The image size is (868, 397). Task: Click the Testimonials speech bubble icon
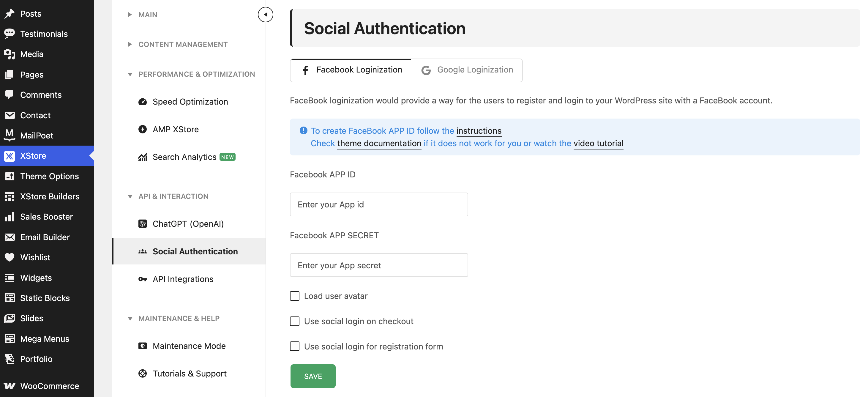(10, 34)
